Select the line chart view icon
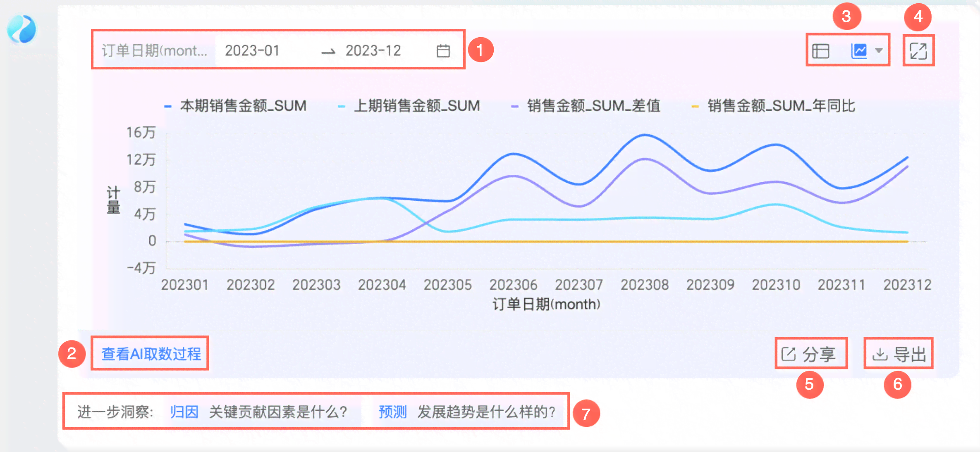 859,51
